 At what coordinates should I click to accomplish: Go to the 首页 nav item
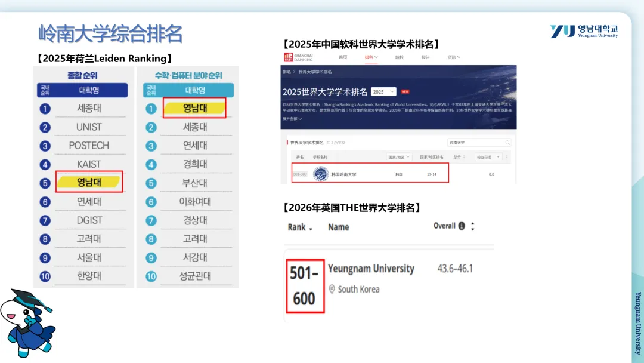click(x=343, y=57)
